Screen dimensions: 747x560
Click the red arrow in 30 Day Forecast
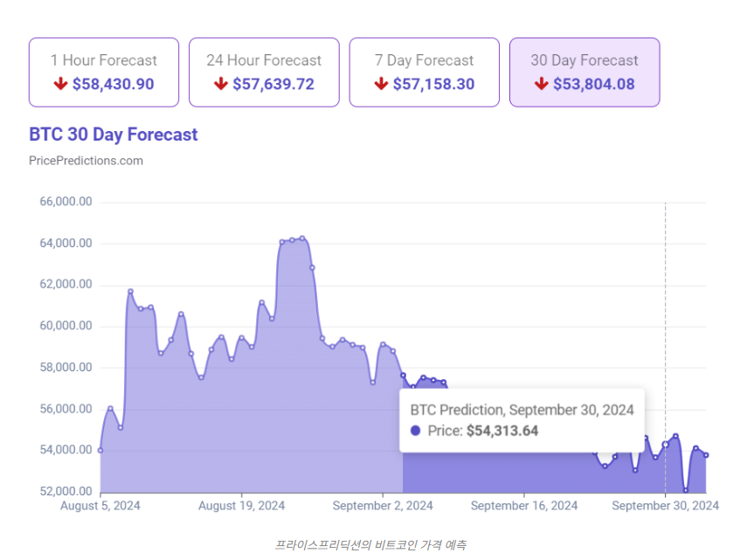542,85
